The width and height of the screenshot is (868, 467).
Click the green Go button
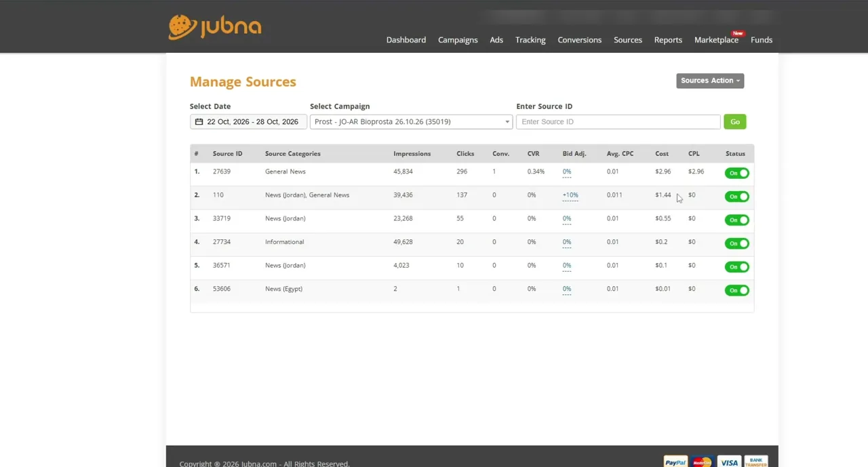point(735,122)
